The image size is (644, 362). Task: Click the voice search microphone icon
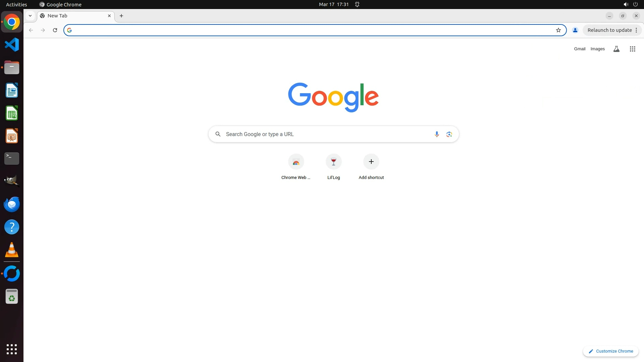(x=436, y=134)
